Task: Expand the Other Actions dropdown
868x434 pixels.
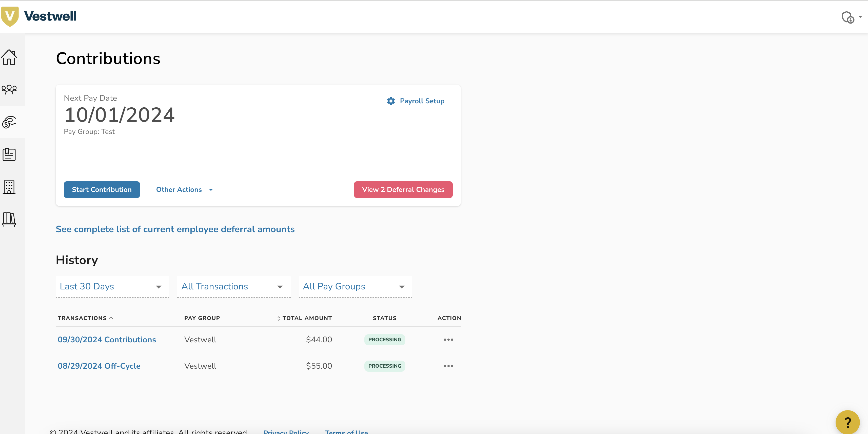Action: click(x=184, y=190)
